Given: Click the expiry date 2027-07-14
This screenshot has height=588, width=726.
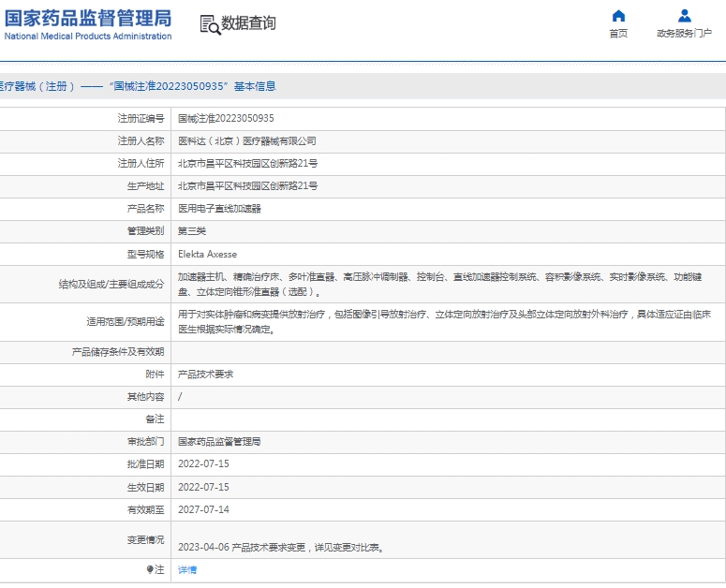Looking at the screenshot, I should (x=203, y=510).
